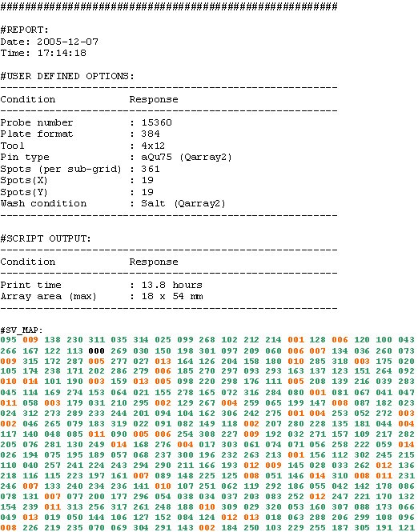
Task: Click the Array area value 18 x 54 mm
Action: tap(172, 297)
